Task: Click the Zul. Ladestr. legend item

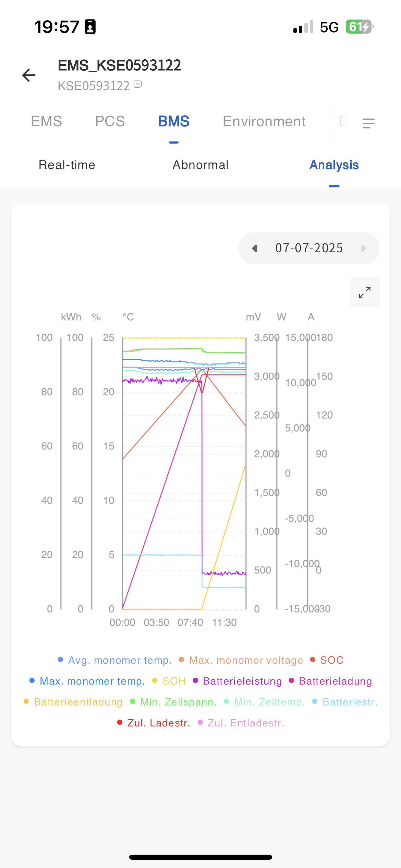Action: 158,723
